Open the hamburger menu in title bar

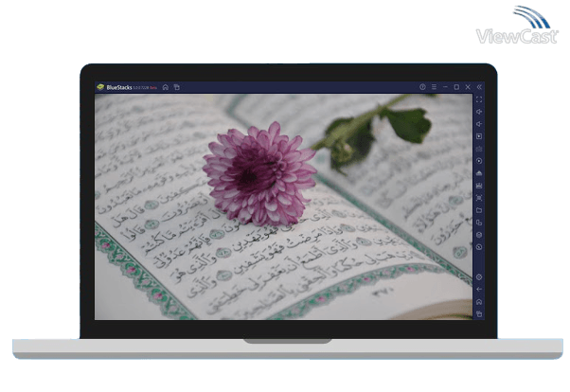[434, 87]
